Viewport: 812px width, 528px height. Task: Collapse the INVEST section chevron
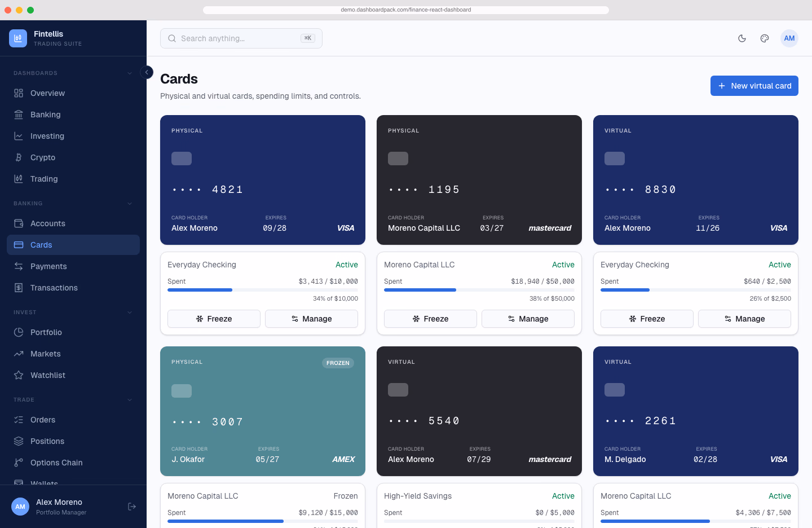(130, 313)
